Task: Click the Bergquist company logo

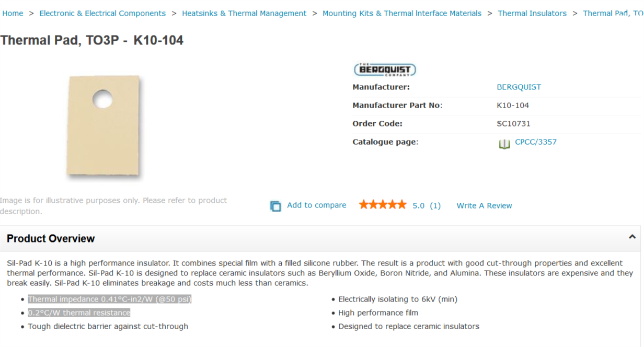Action: coord(385,70)
